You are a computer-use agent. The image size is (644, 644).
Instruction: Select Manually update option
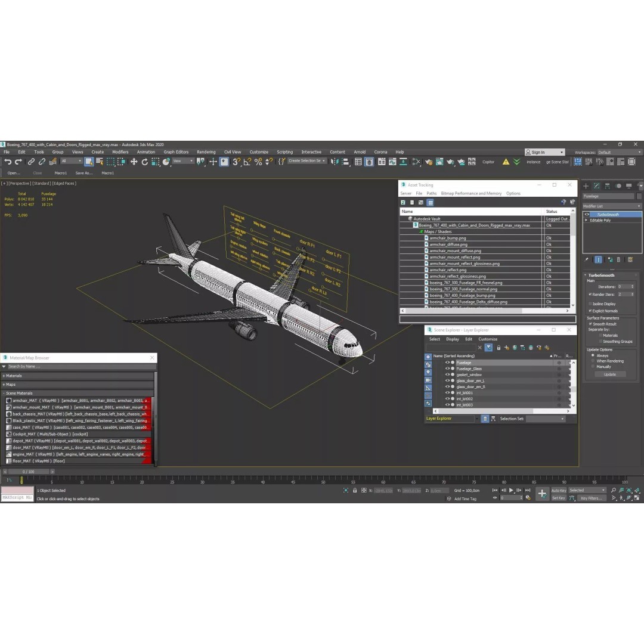(x=593, y=367)
